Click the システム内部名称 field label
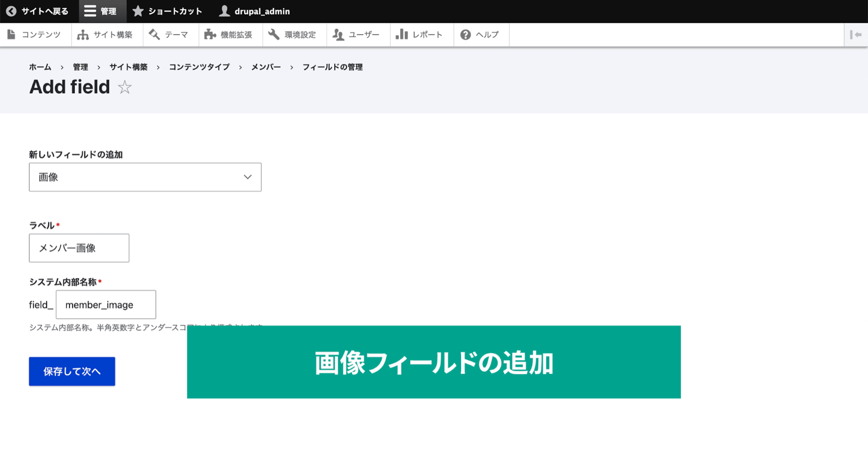The image size is (868, 452). [x=63, y=282]
